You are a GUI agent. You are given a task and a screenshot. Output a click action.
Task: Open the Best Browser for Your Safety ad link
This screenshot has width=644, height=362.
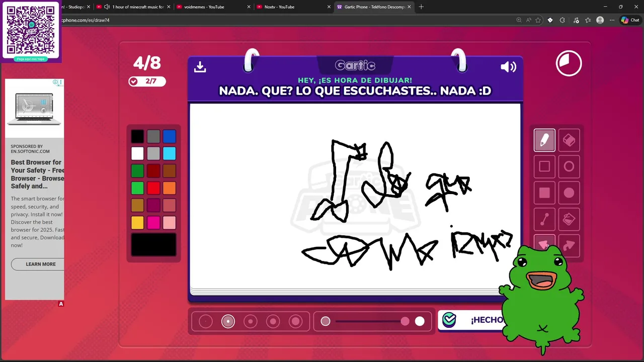[38, 174]
